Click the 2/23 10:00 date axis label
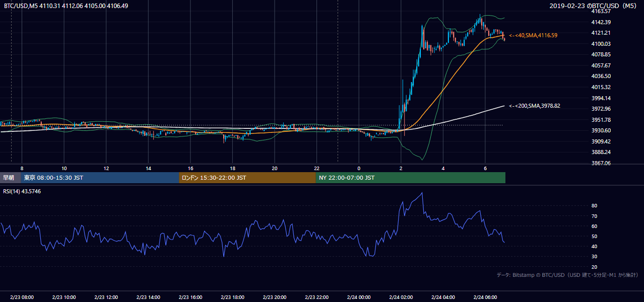Viewport: 644px width, 302px height. [x=63, y=297]
